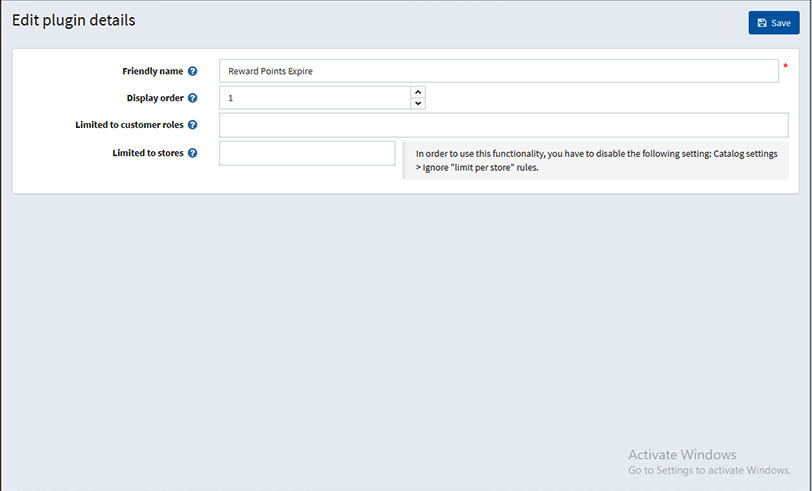Click the customer roles help icon

pyautogui.click(x=193, y=125)
